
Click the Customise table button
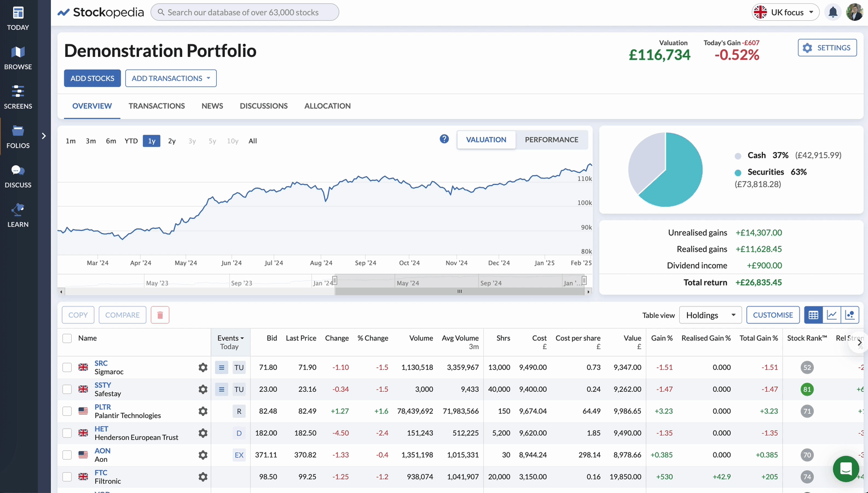click(773, 315)
